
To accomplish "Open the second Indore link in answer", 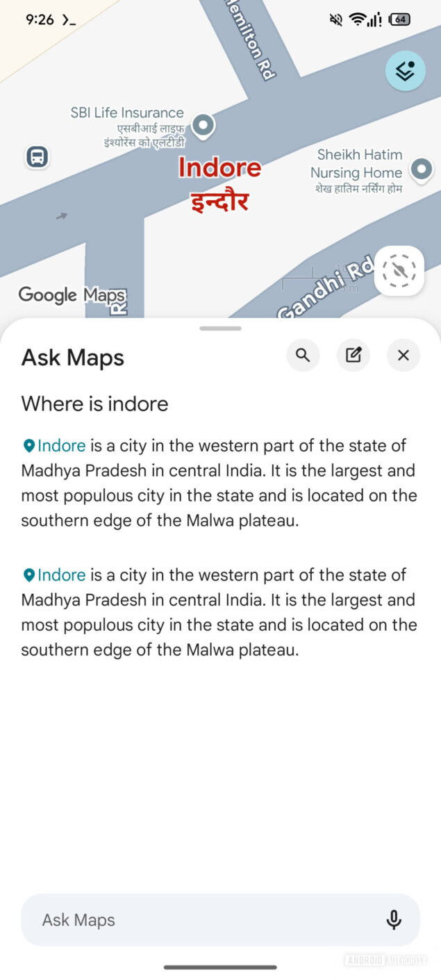I will click(x=60, y=574).
